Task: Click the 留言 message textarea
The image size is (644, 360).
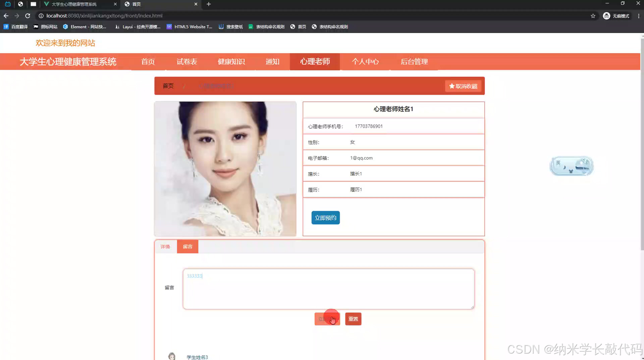Action: (329, 289)
